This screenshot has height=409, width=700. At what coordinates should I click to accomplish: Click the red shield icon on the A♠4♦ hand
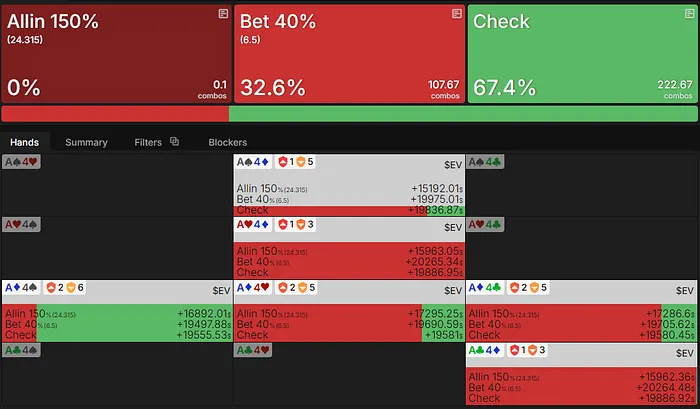tap(283, 162)
